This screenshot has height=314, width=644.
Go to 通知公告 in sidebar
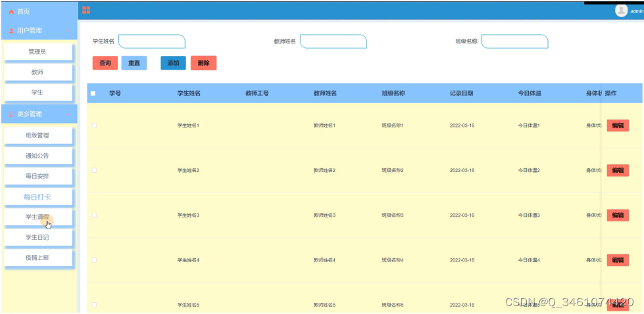pos(37,156)
